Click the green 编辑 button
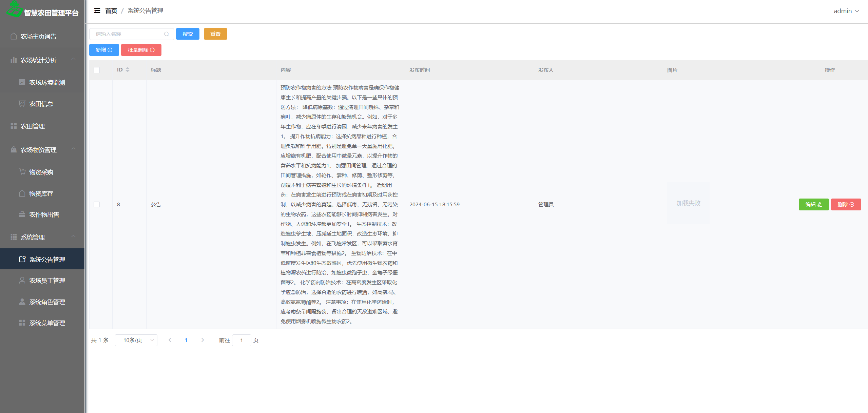Viewport: 868px width, 413px height. [813, 205]
